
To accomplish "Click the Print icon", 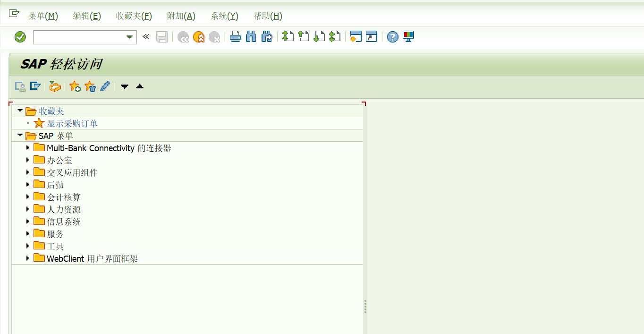I will (236, 37).
